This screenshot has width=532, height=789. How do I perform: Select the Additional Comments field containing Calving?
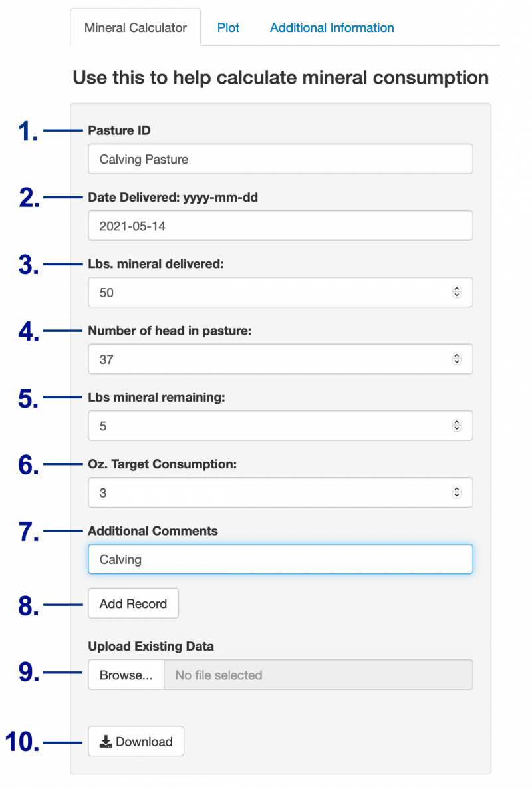279,559
